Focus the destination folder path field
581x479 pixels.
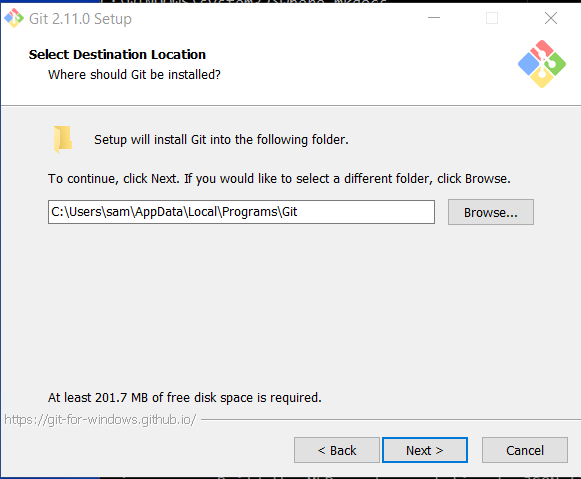(241, 212)
